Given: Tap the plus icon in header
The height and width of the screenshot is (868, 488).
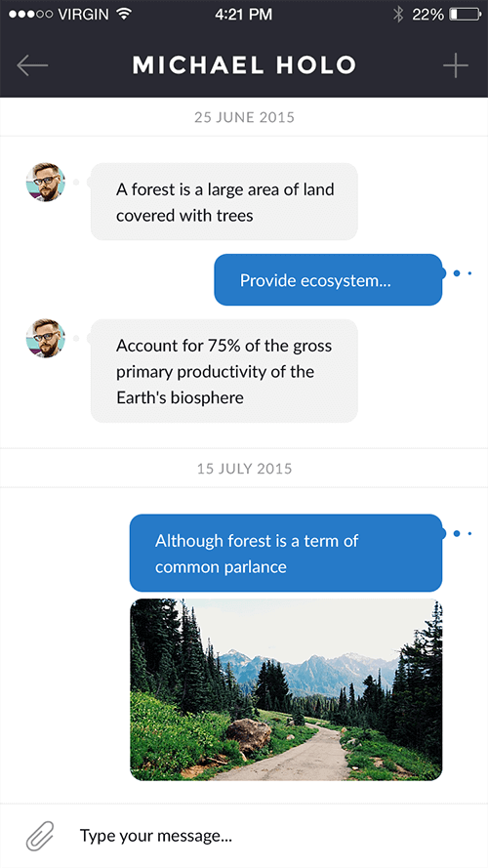Looking at the screenshot, I should [x=456, y=65].
